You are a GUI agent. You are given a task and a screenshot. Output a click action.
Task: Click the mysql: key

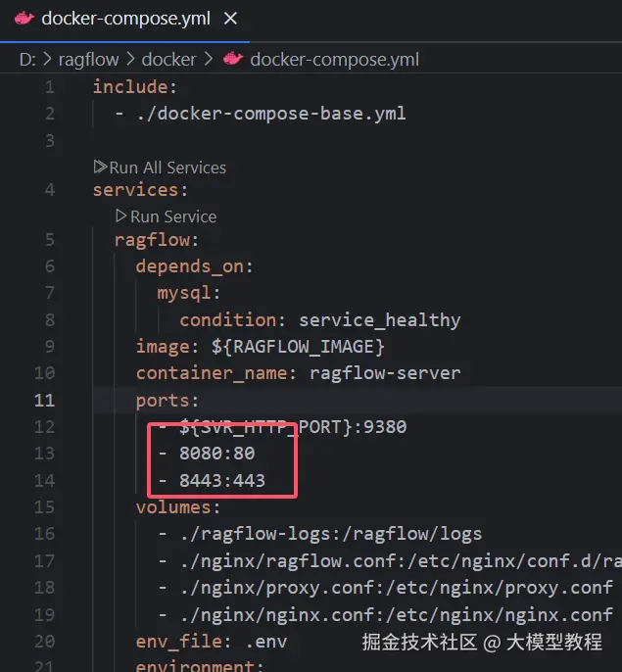[x=189, y=294]
